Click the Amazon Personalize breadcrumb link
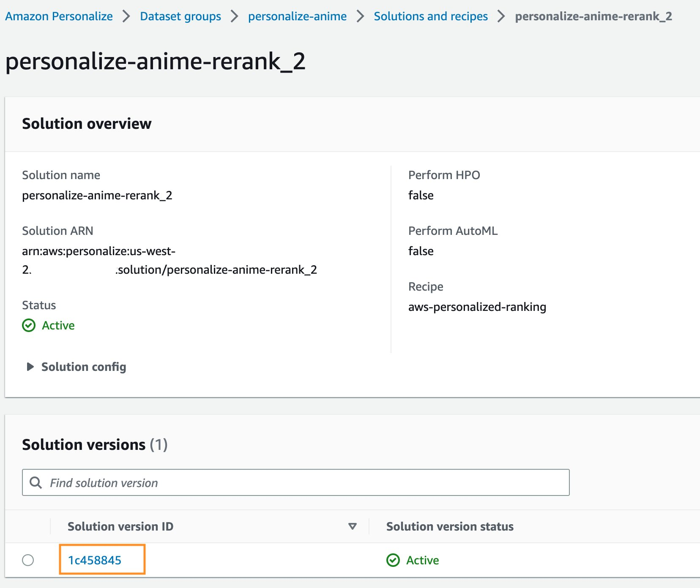 59,16
